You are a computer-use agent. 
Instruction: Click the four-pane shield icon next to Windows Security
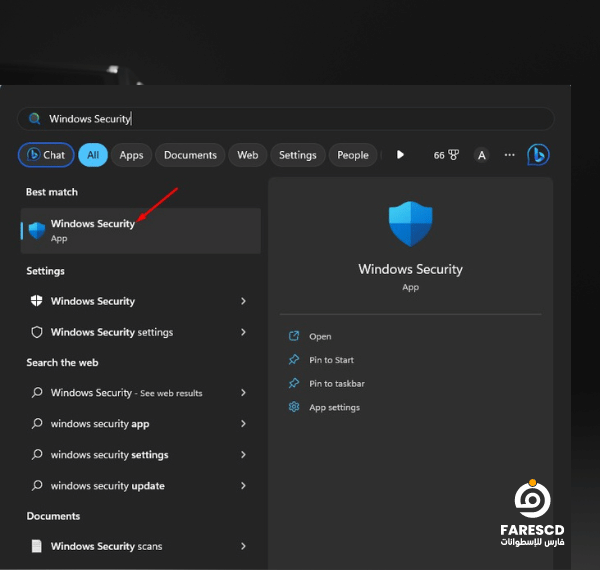click(x=36, y=301)
